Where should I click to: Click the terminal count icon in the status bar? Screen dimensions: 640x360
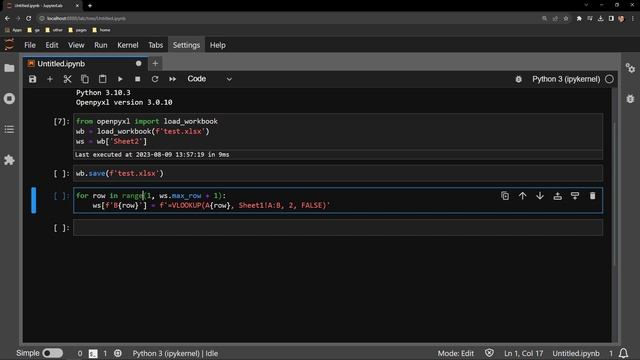coord(93,353)
